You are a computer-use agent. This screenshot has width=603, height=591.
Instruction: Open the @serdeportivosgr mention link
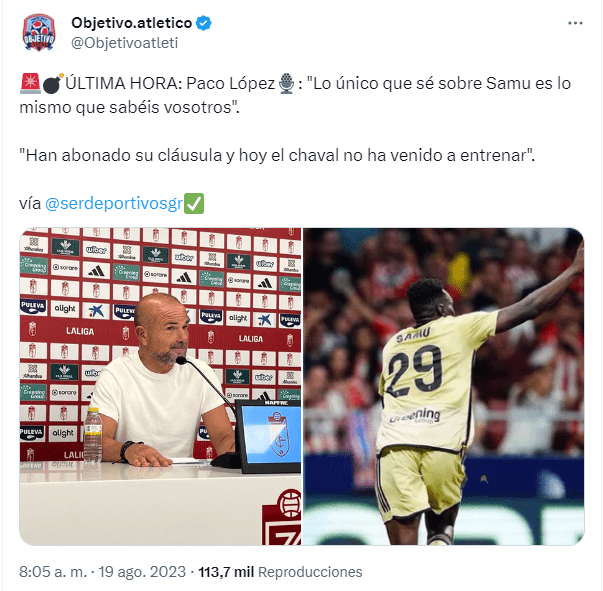click(114, 203)
